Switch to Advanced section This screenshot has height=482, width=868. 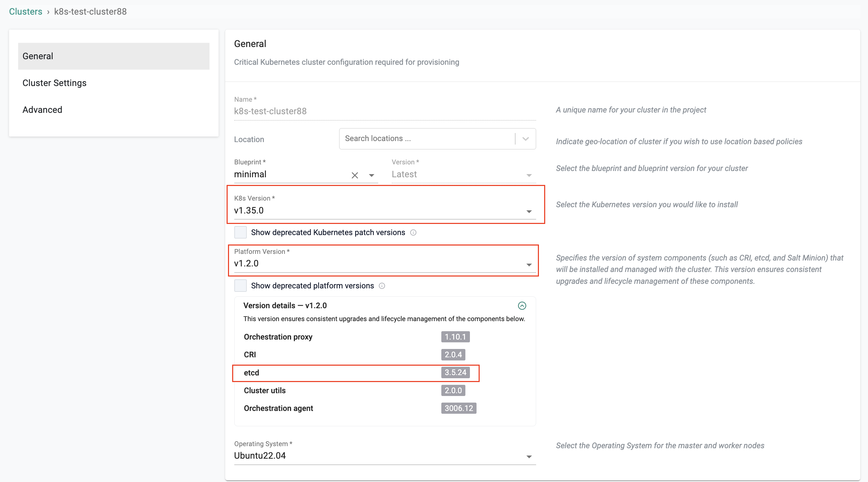click(x=42, y=110)
